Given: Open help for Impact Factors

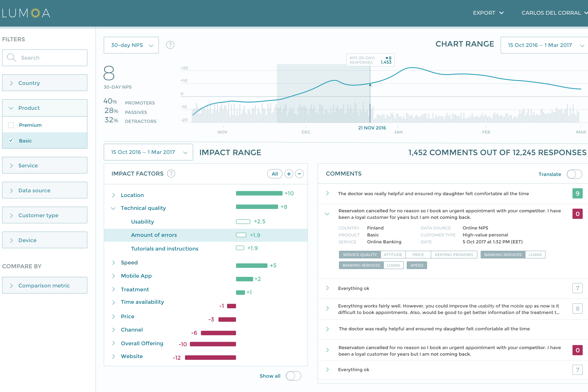Looking at the screenshot, I should tap(171, 174).
